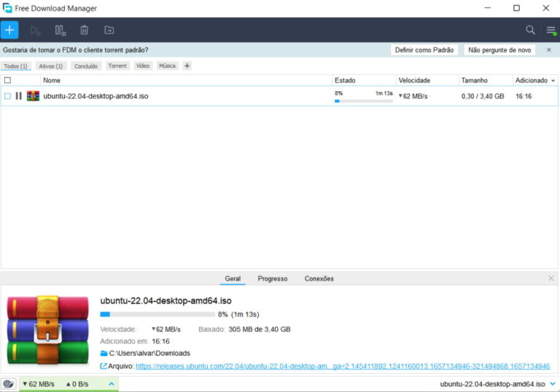Click the move to folder toolbar icon
Viewport: 560px width, 392px height.
(x=109, y=30)
